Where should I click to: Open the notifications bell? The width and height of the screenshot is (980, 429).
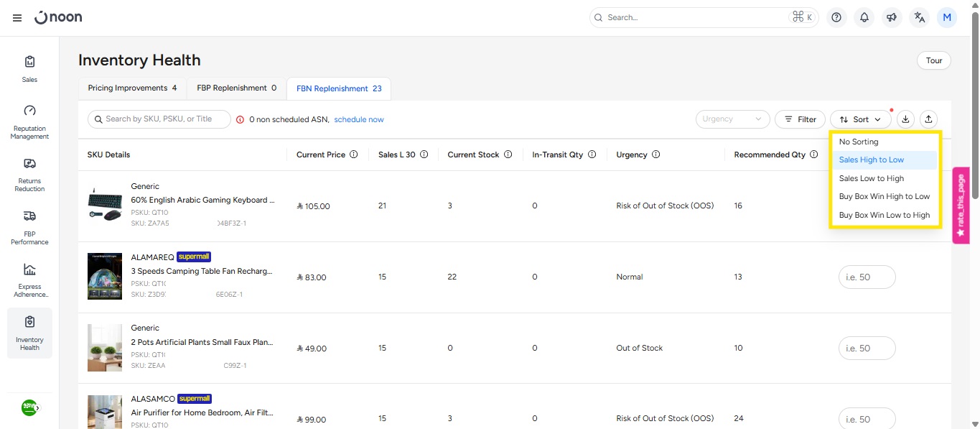click(864, 18)
